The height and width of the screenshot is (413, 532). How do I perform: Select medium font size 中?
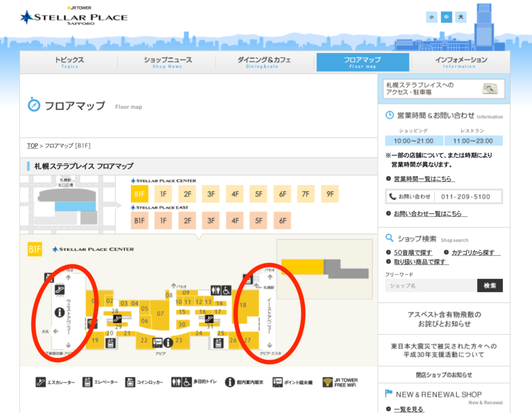tap(446, 17)
